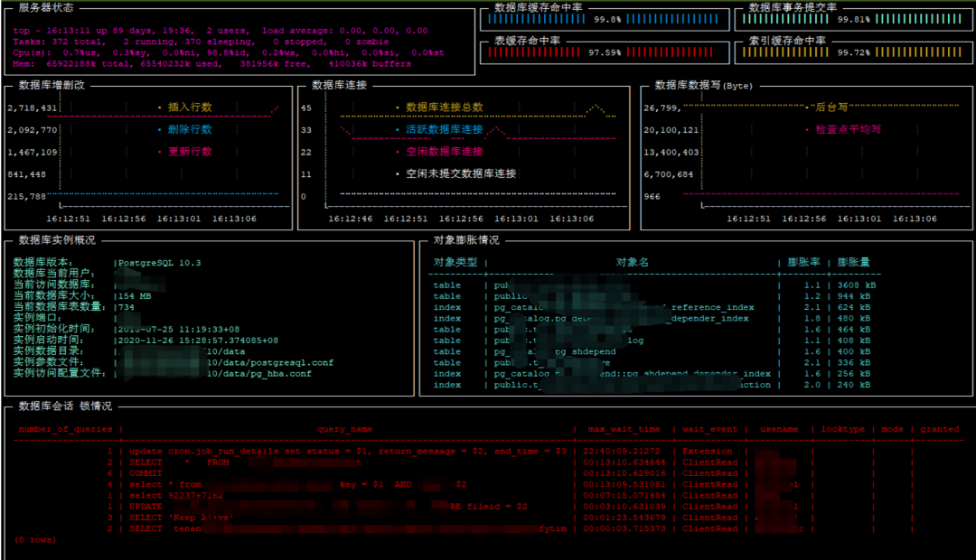This screenshot has width=976, height=560.
Task: Click the 膨胀率 column header
Action: pyautogui.click(x=803, y=262)
